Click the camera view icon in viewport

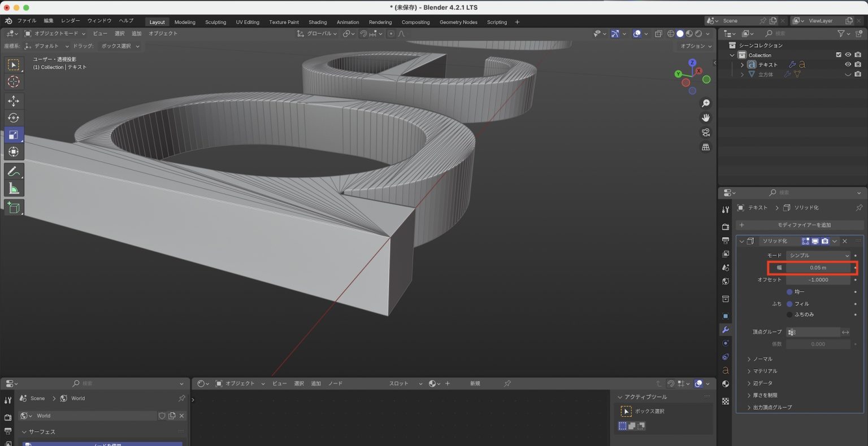coord(705,132)
